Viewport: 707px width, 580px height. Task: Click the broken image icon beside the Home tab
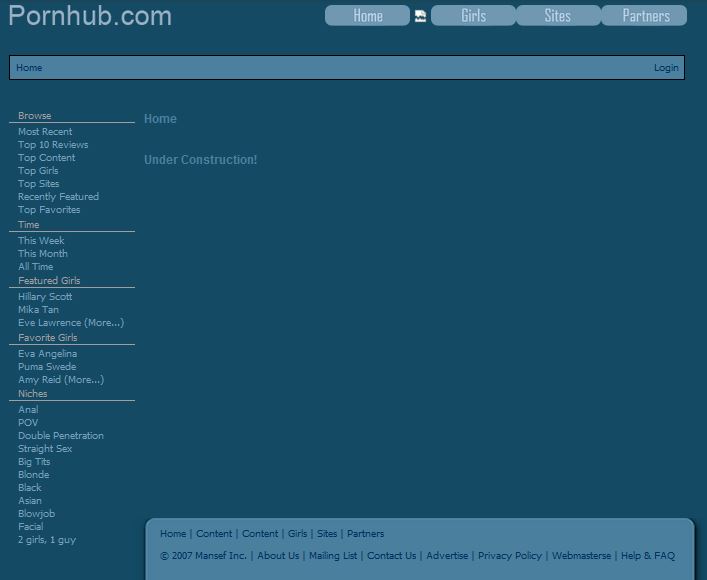420,16
